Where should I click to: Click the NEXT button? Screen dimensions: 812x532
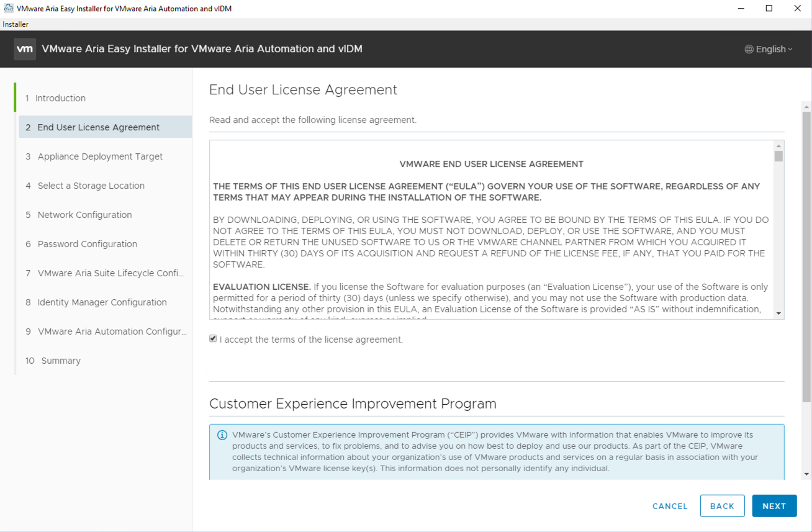(774, 506)
